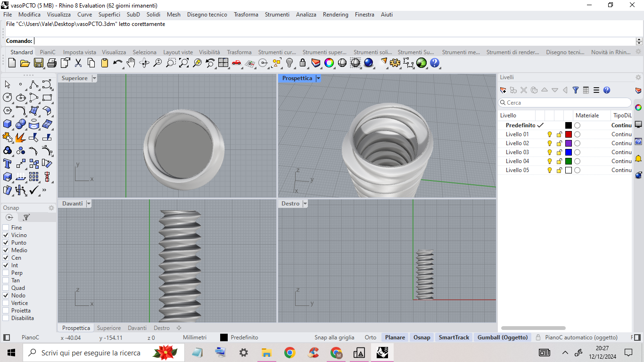This screenshot has width=644, height=362.
Task: Select the arrow pointer selection tool
Action: pyautogui.click(x=8, y=84)
